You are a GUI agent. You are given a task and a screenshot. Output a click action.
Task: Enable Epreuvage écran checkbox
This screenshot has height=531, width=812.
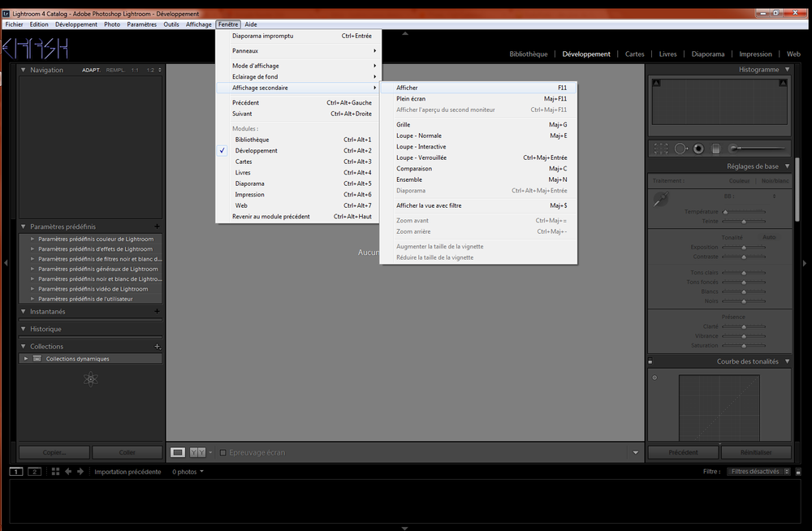pyautogui.click(x=223, y=452)
